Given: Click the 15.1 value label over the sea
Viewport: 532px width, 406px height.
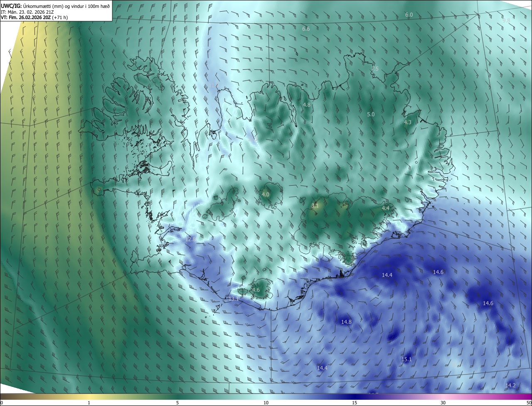Looking at the screenshot, I should pos(406,359).
